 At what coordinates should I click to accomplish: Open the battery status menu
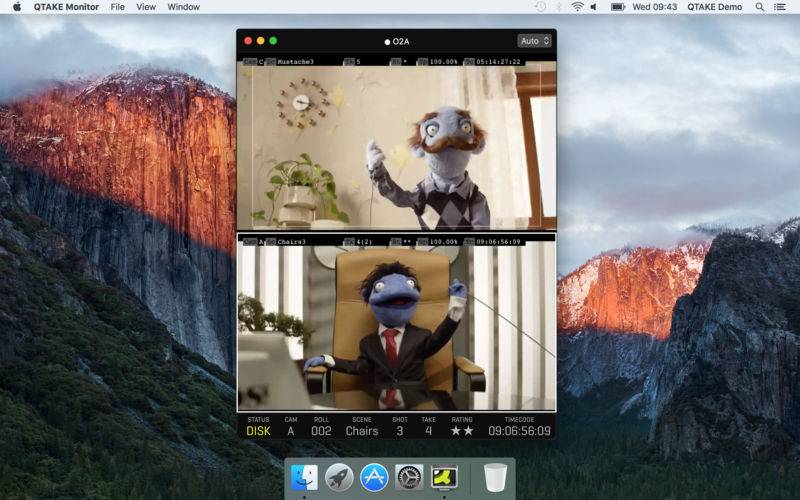(x=618, y=7)
